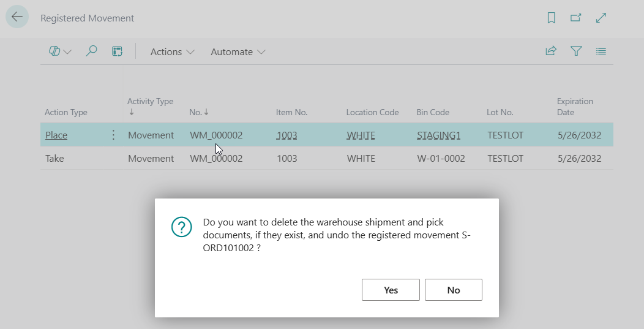Viewport: 644px width, 329px height.
Task: Click the back arrow button
Action: 17,18
